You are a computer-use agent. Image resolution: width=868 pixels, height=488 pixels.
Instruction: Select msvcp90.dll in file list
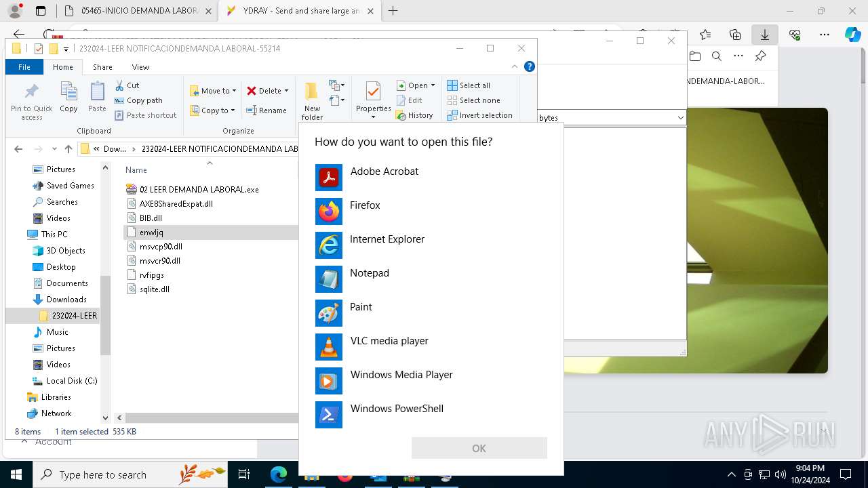coord(155,246)
